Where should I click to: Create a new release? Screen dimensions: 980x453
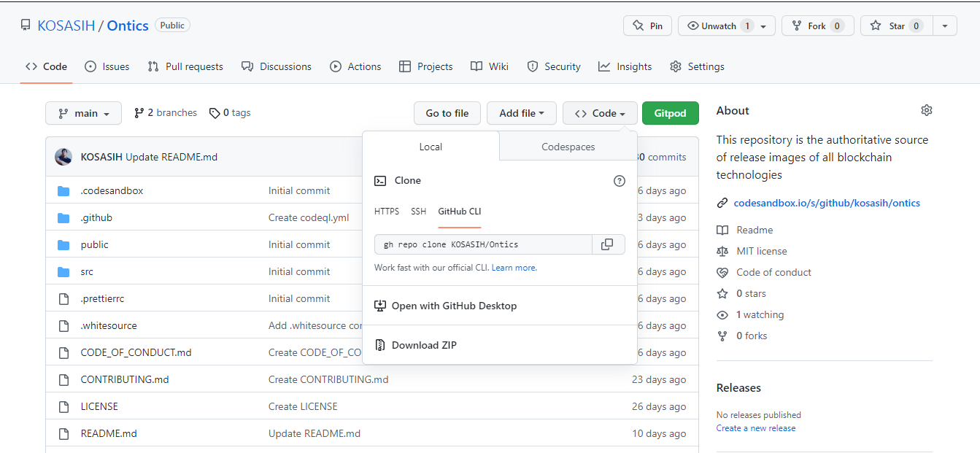[x=756, y=428]
